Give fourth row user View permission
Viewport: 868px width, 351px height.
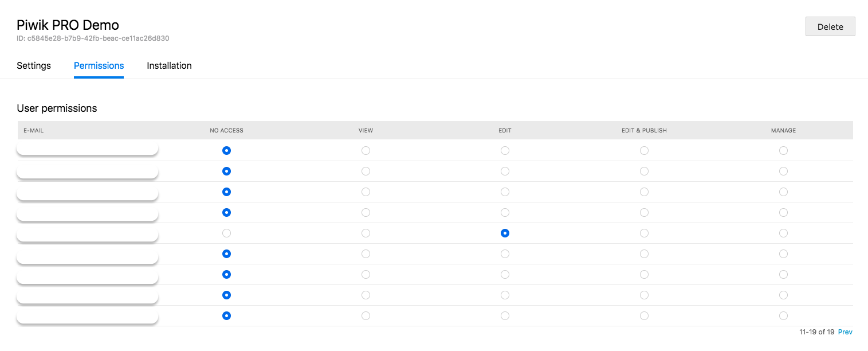366,212
